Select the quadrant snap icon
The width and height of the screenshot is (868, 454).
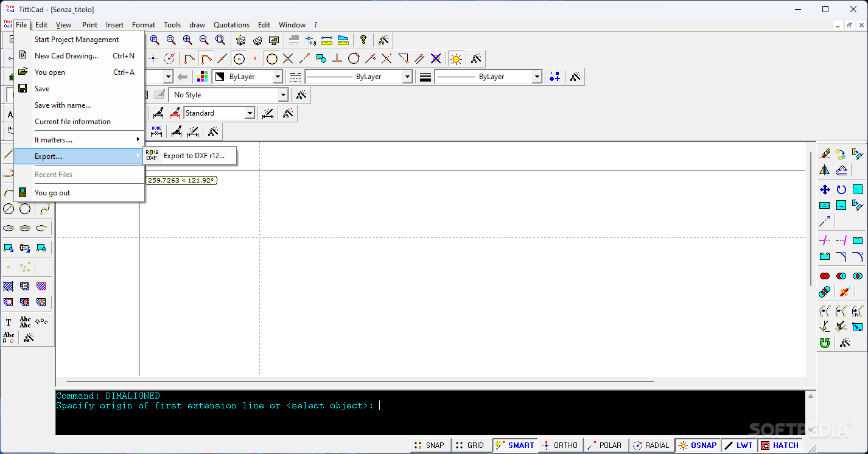click(x=272, y=58)
